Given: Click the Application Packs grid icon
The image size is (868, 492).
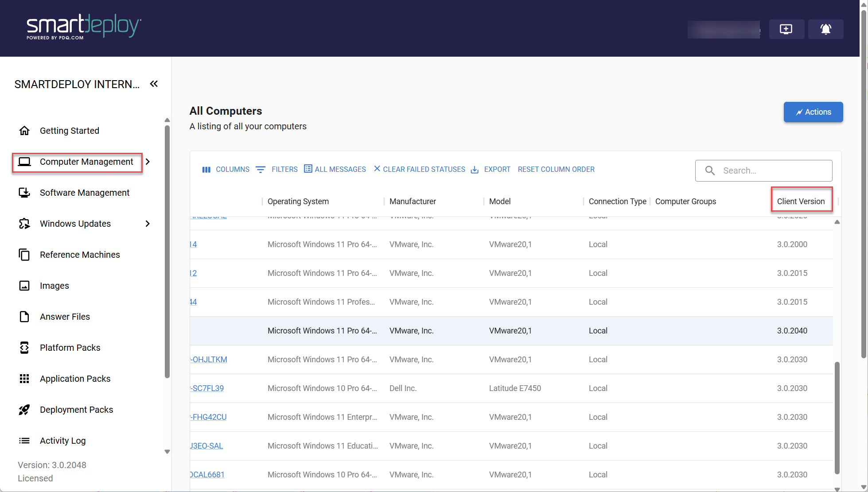Looking at the screenshot, I should (x=24, y=379).
